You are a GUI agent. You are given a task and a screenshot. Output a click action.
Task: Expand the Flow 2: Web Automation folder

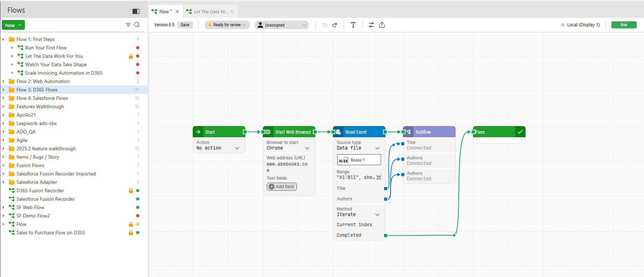pos(4,81)
